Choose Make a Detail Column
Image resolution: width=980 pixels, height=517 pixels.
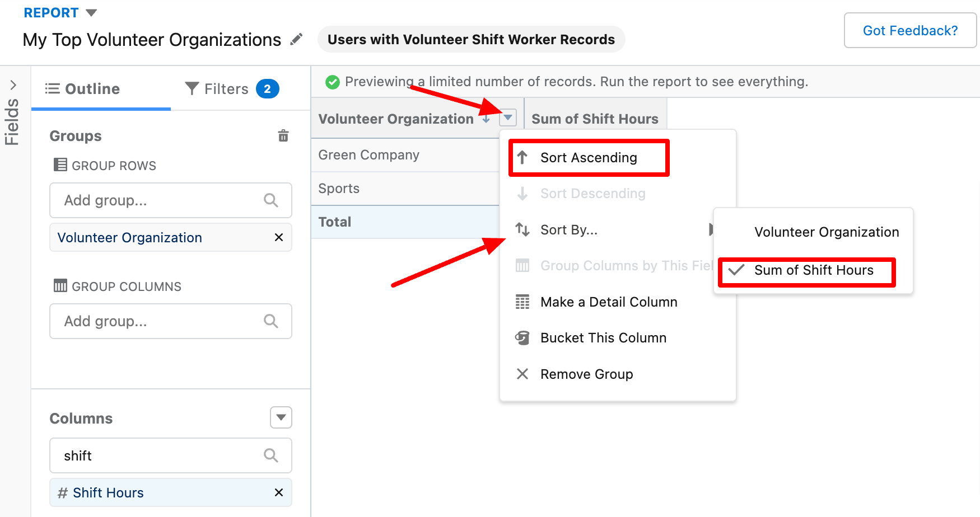[608, 302]
